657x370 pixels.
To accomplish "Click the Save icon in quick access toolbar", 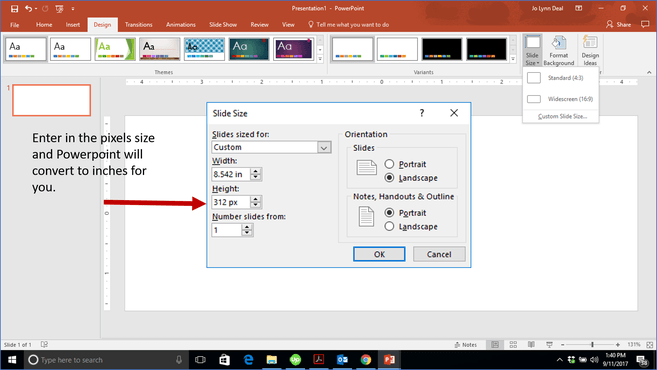I will click(x=14, y=8).
